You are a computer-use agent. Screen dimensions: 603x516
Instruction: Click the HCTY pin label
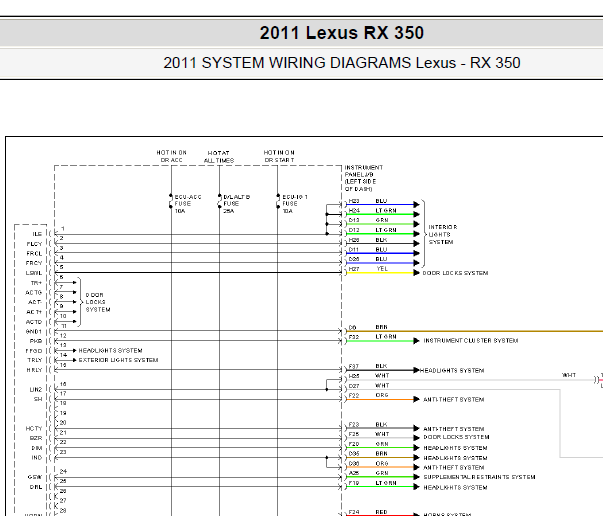coord(34,429)
